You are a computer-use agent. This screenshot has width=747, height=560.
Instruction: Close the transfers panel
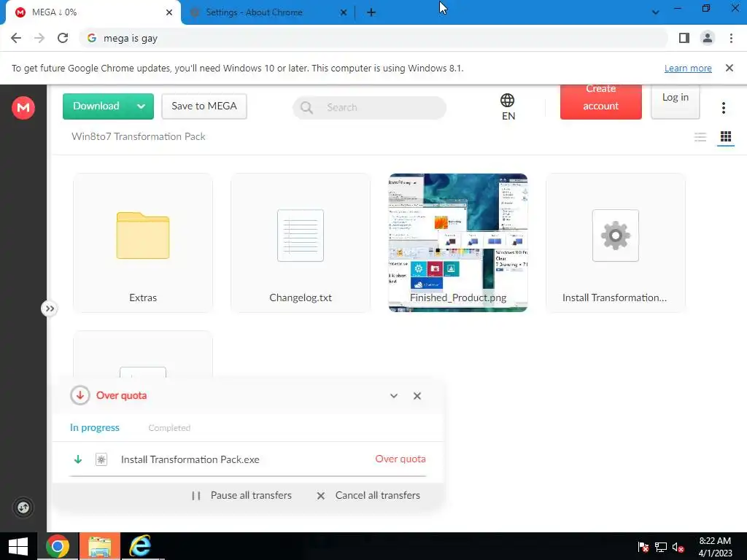[417, 396]
